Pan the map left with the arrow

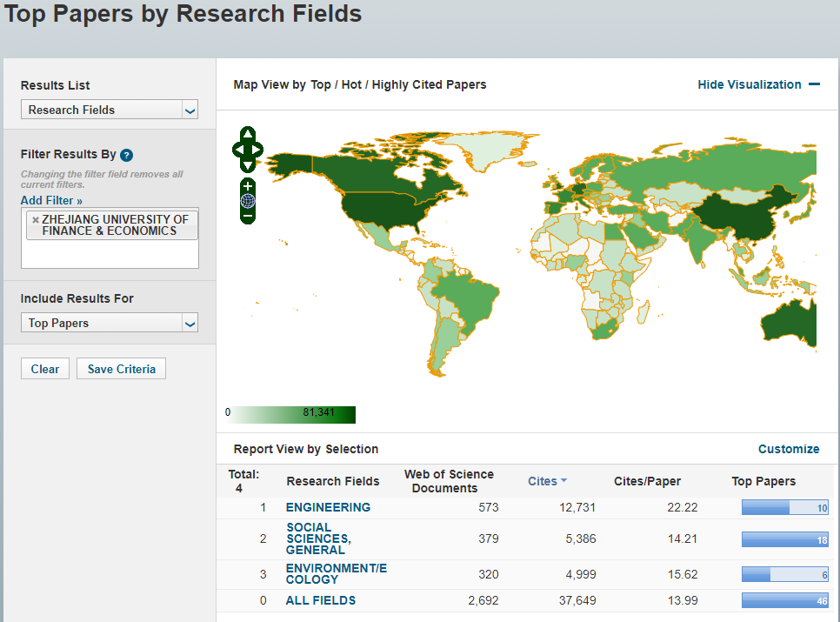(237, 150)
